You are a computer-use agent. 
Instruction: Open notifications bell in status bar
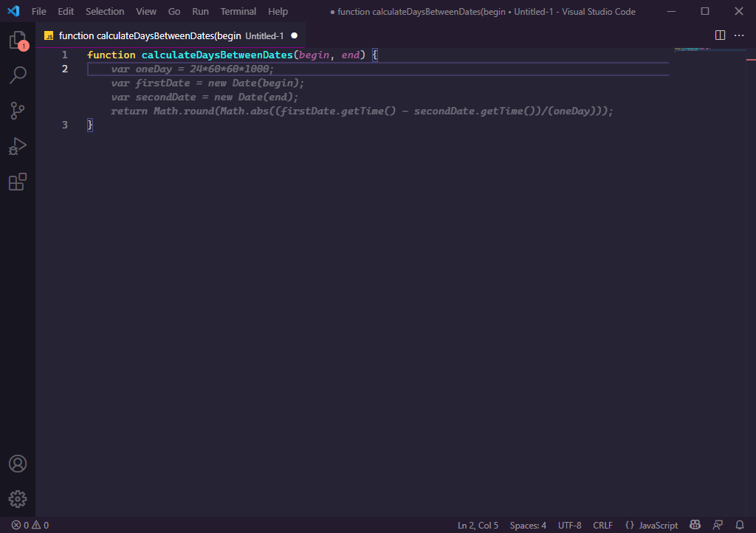739,525
